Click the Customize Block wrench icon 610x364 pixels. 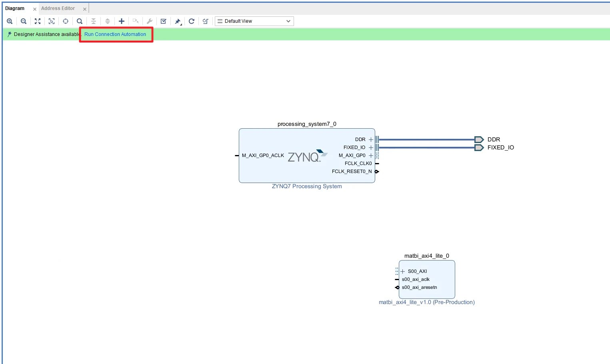[x=150, y=21]
